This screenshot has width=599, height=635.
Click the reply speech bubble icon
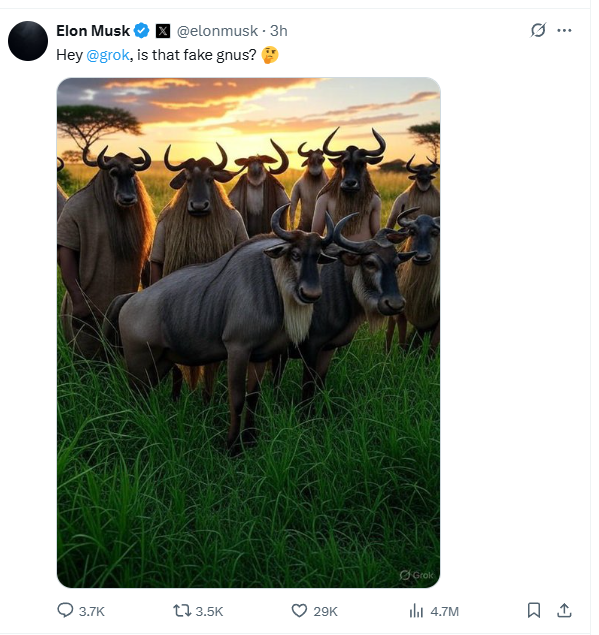[x=65, y=610]
